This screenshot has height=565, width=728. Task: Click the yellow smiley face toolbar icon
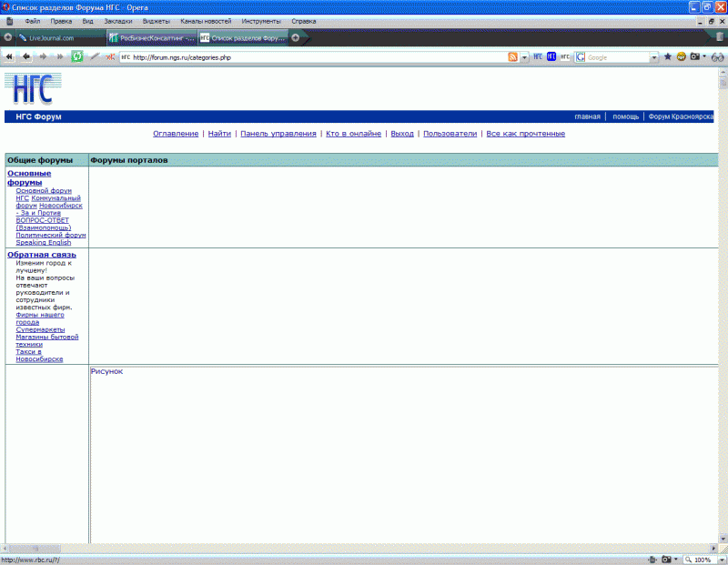681,56
